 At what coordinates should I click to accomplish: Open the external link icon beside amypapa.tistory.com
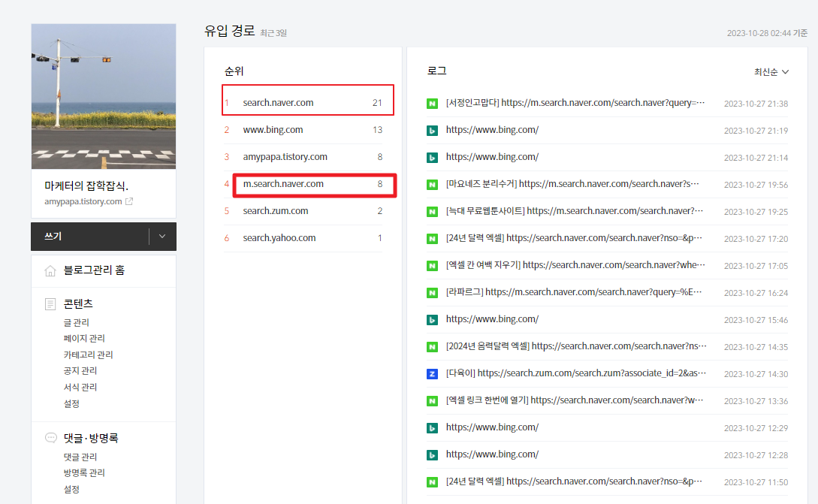point(129,201)
